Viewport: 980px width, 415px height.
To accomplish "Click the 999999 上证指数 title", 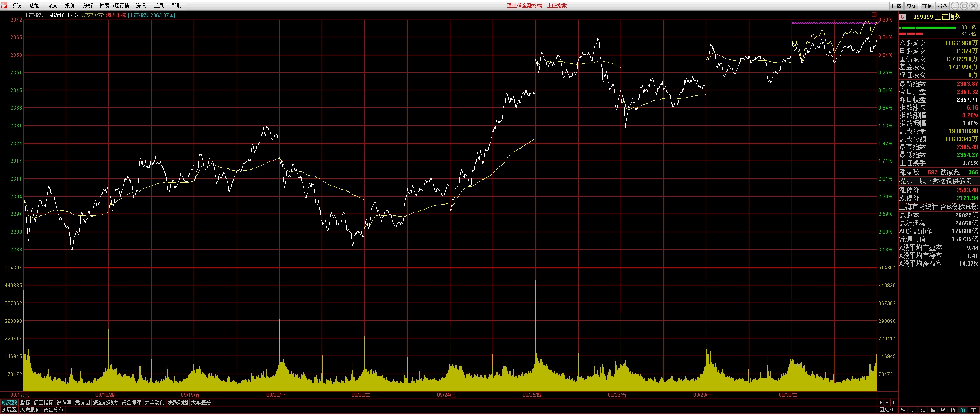I will coord(937,17).
